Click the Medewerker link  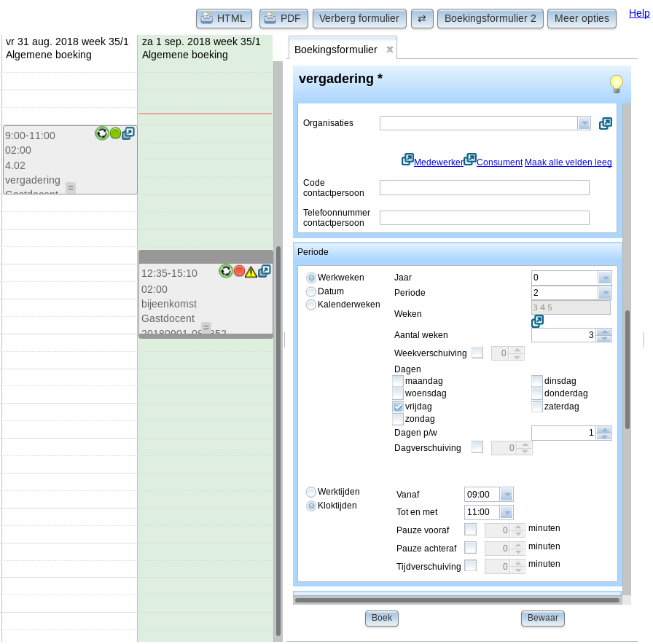[438, 162]
